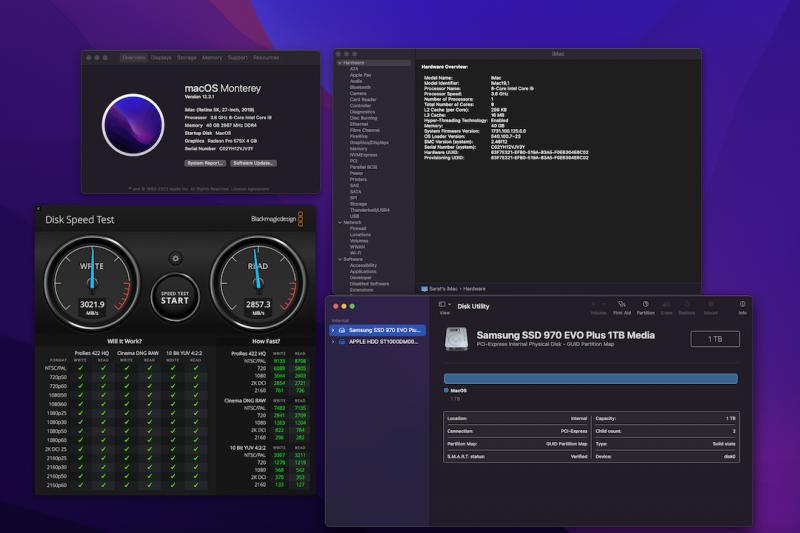
Task: Click the macOS Monterey logo image
Action: (x=133, y=125)
